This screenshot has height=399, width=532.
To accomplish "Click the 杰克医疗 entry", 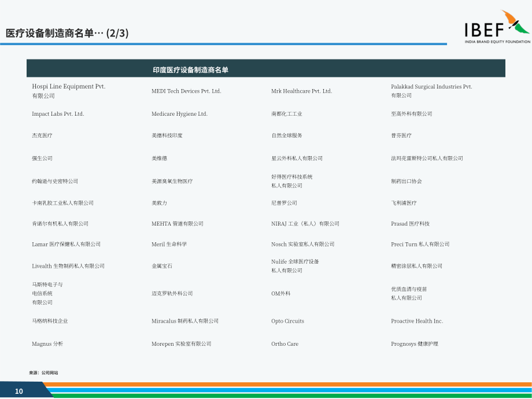I will (x=42, y=135).
